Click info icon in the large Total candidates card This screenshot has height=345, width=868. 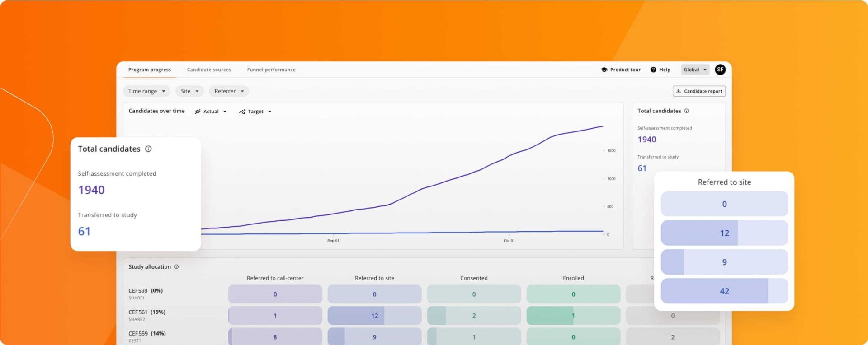click(x=148, y=149)
